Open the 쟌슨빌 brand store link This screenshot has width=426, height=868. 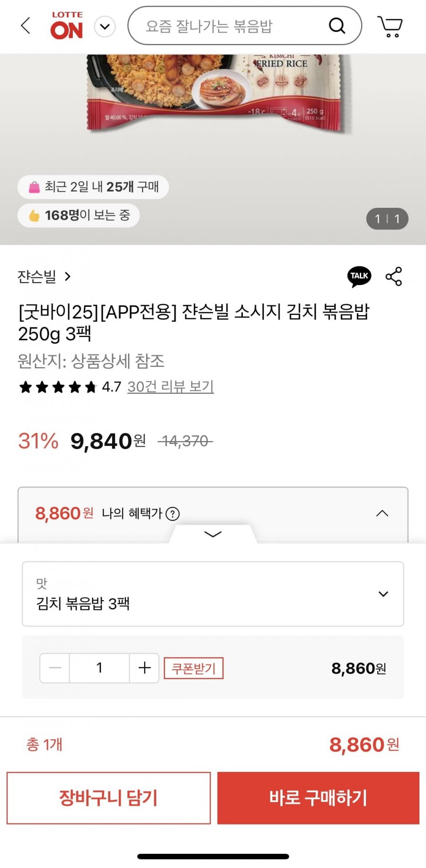(44, 276)
